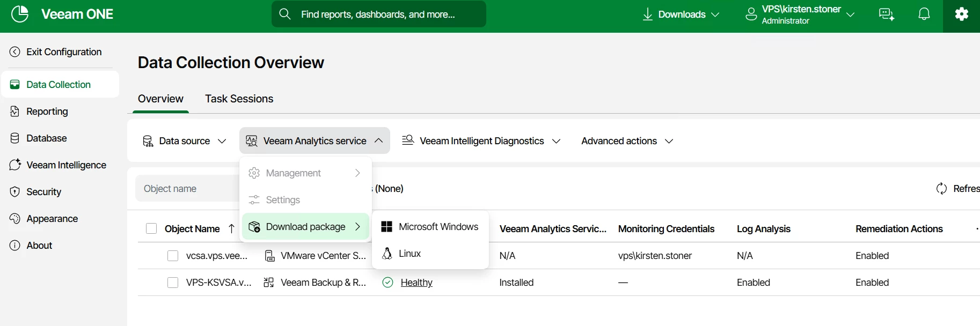Go to Database section
The image size is (980, 326).
click(x=60, y=138)
